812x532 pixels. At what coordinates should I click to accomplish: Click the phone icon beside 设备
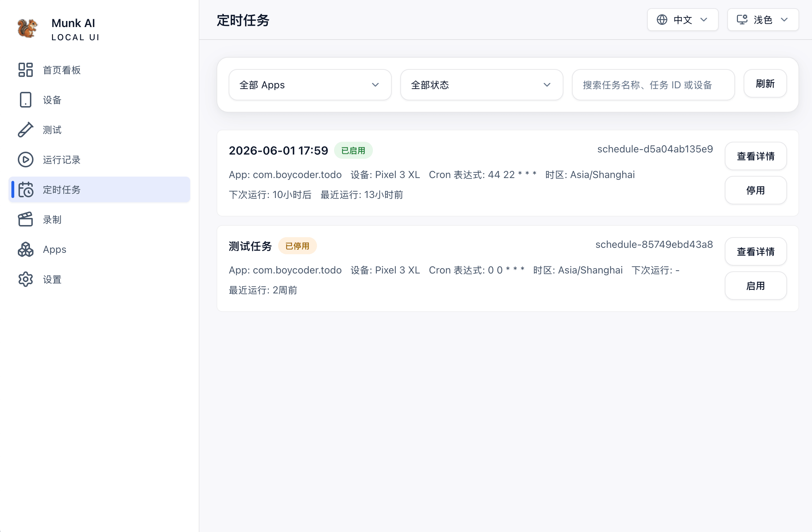pyautogui.click(x=26, y=100)
